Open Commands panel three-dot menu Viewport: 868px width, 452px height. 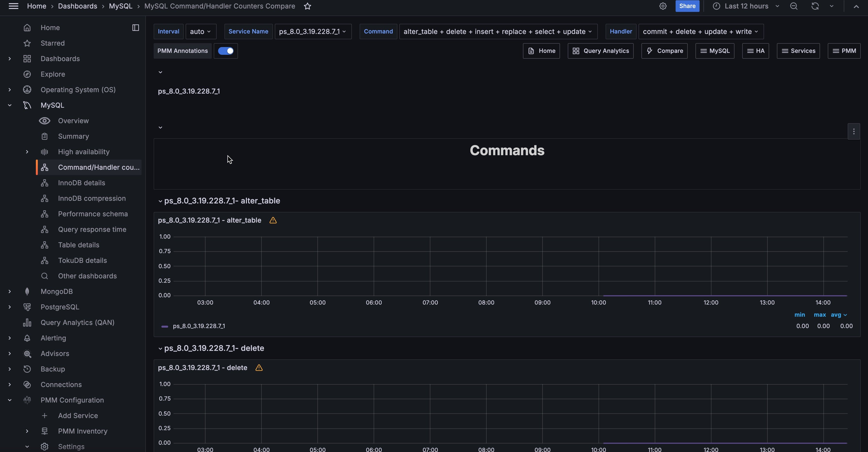(853, 132)
